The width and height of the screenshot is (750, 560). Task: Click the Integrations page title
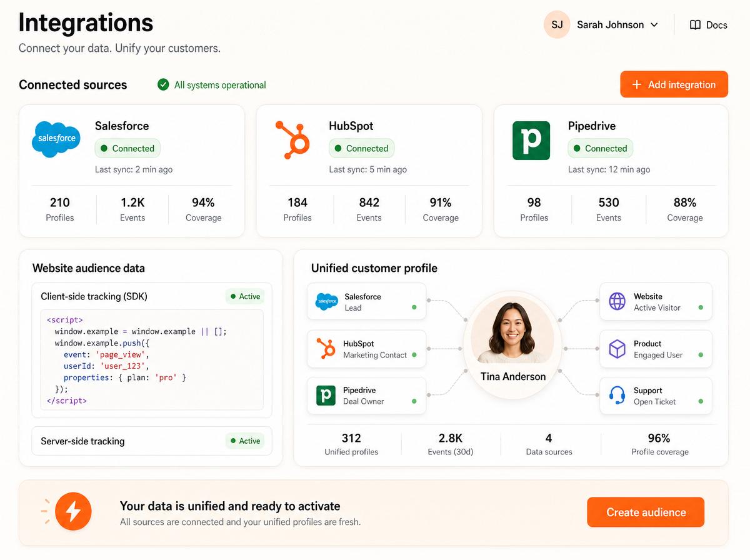[x=86, y=23]
